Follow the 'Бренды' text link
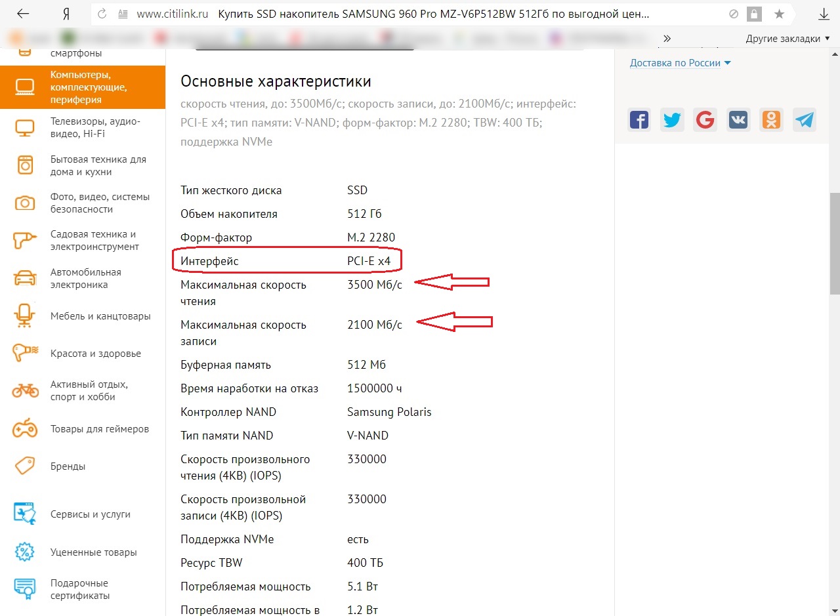Screen dimensions: 840x616 [x=68, y=466]
